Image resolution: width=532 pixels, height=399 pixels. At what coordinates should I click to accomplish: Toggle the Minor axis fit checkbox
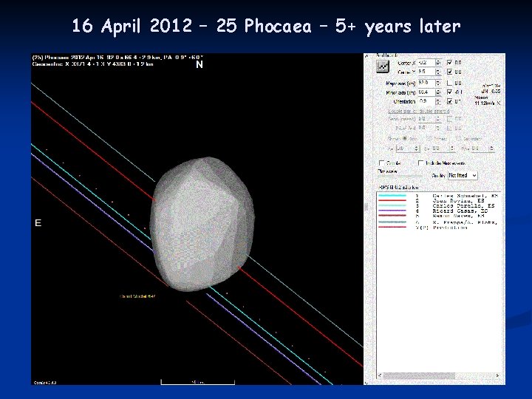tap(449, 92)
